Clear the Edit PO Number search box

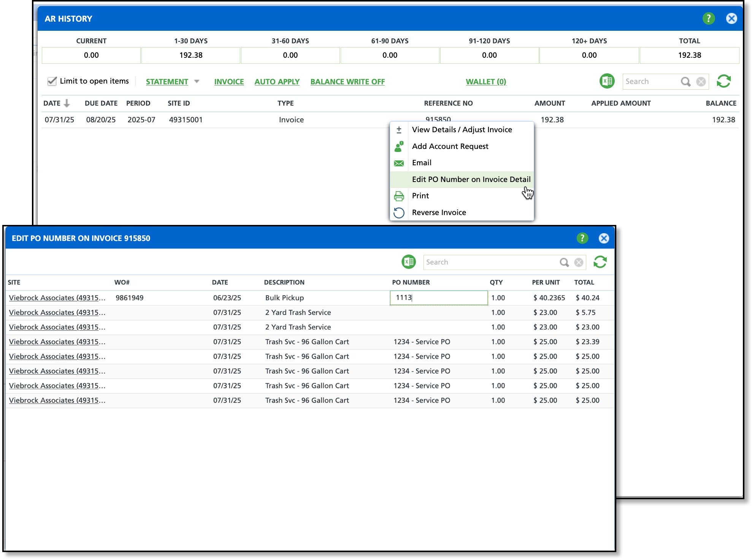click(579, 263)
